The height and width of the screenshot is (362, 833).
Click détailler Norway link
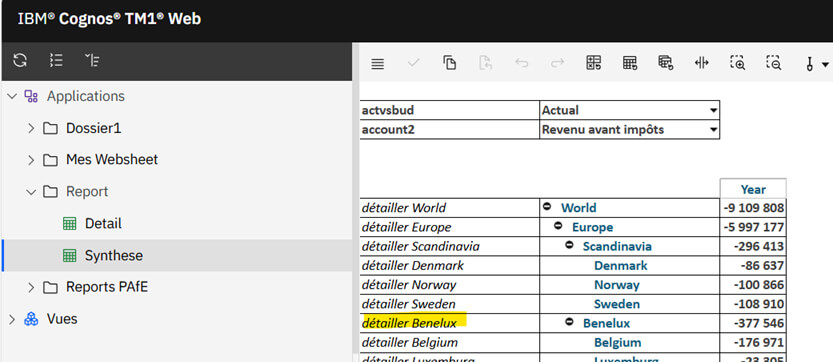[409, 285]
